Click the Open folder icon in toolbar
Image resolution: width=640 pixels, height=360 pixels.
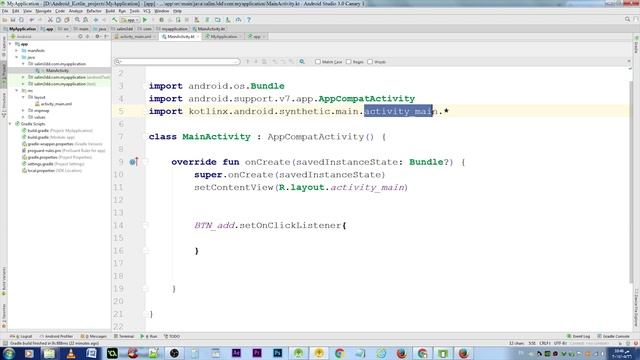pos(4,20)
